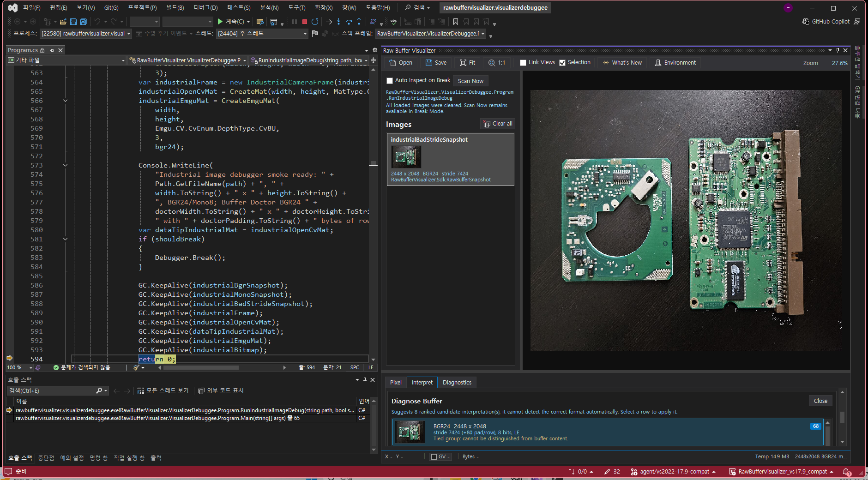Open the notifications bell in status bar
Screen dimensions: 868x480
point(846,472)
